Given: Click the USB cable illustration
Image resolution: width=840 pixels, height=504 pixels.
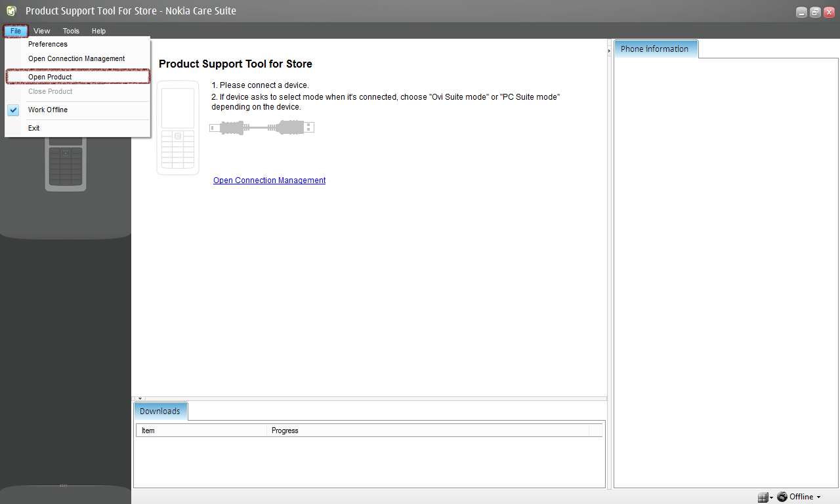Looking at the screenshot, I should click(x=261, y=127).
